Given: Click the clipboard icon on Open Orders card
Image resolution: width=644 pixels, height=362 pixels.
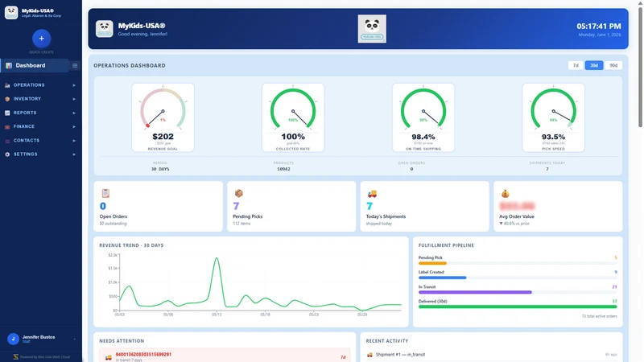Looking at the screenshot, I should (x=105, y=193).
